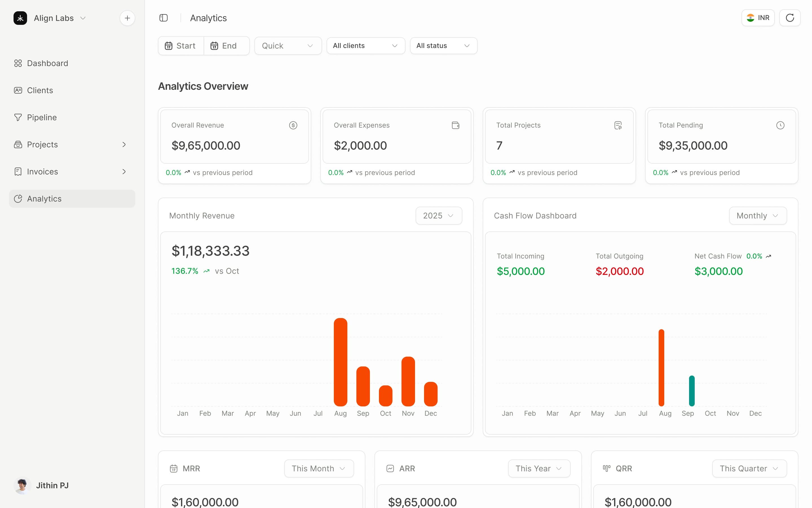The height and width of the screenshot is (508, 812).
Task: Click the Aug bar in Cash Flow chart
Action: pos(661,368)
